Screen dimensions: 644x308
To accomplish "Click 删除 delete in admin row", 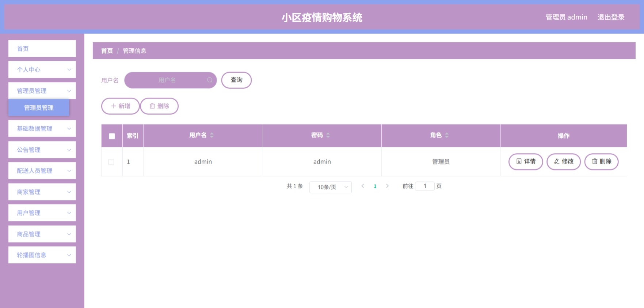I will click(x=602, y=161).
